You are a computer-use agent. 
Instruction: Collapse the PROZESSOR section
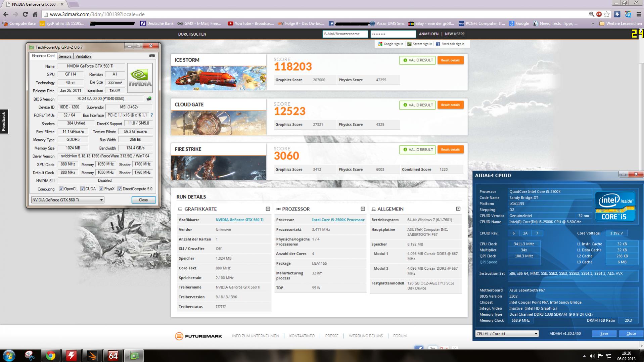363,209
